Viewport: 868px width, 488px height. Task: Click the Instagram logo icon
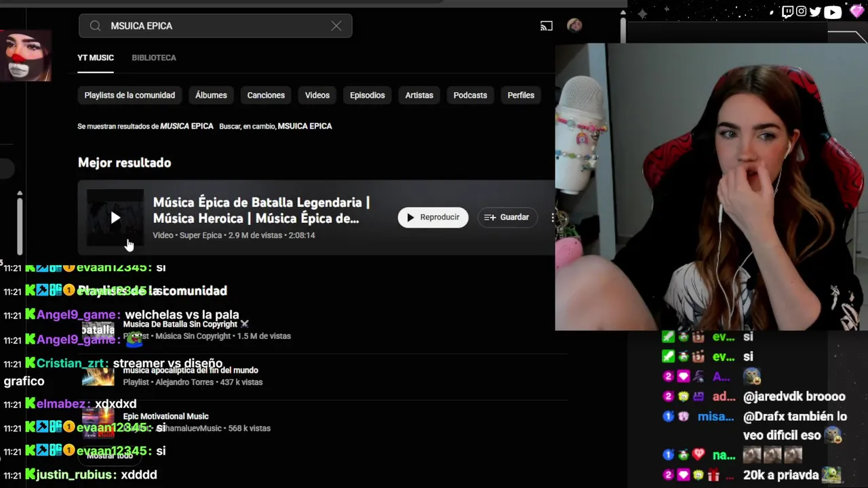pos(802,12)
